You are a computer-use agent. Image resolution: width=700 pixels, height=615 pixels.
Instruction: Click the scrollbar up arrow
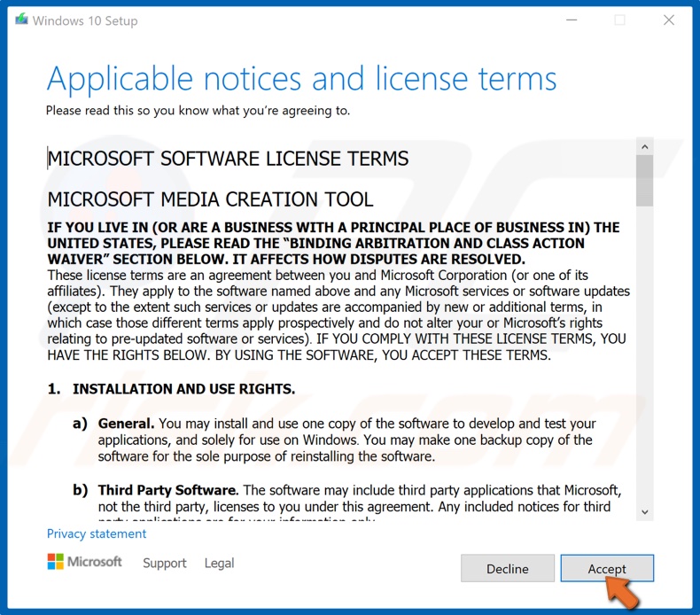(645, 147)
